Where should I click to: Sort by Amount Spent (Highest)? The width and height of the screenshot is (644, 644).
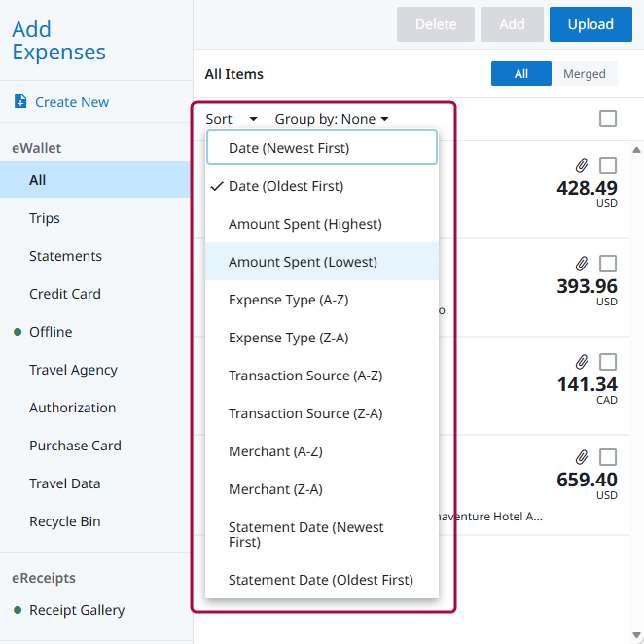pos(322,224)
